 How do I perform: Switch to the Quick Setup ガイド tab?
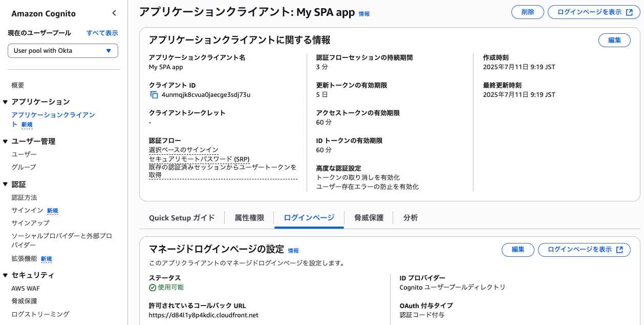point(182,218)
